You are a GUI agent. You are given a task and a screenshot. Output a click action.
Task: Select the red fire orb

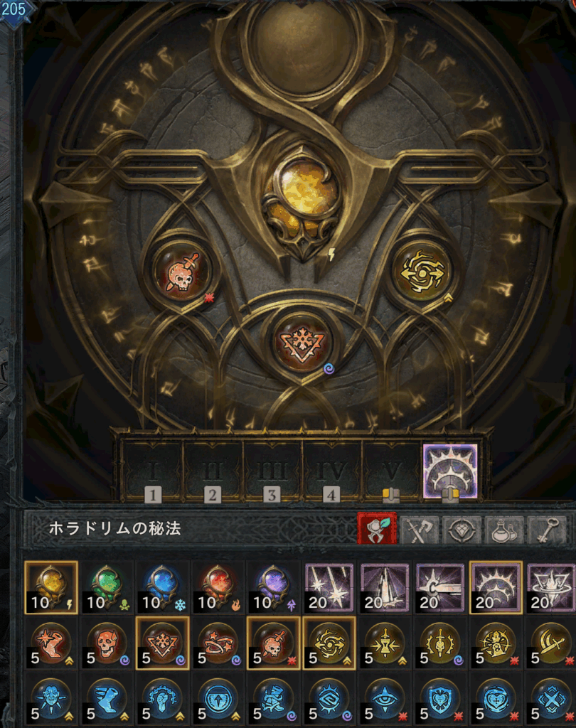(x=218, y=587)
